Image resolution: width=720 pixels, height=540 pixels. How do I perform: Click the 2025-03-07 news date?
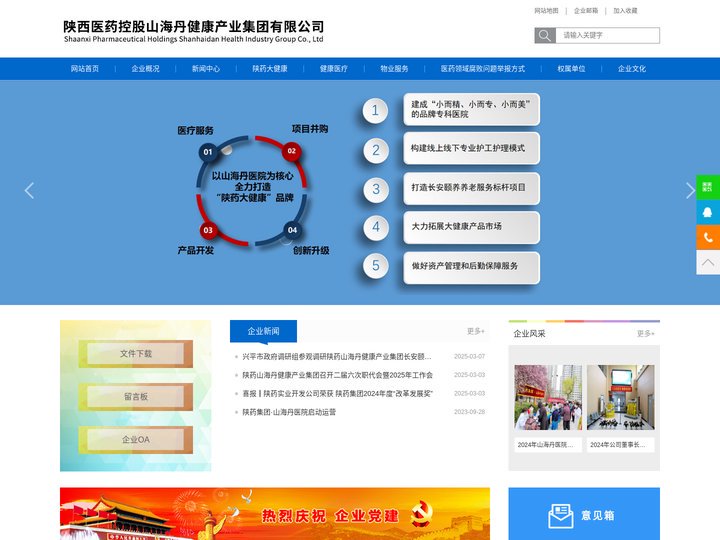coord(469,356)
